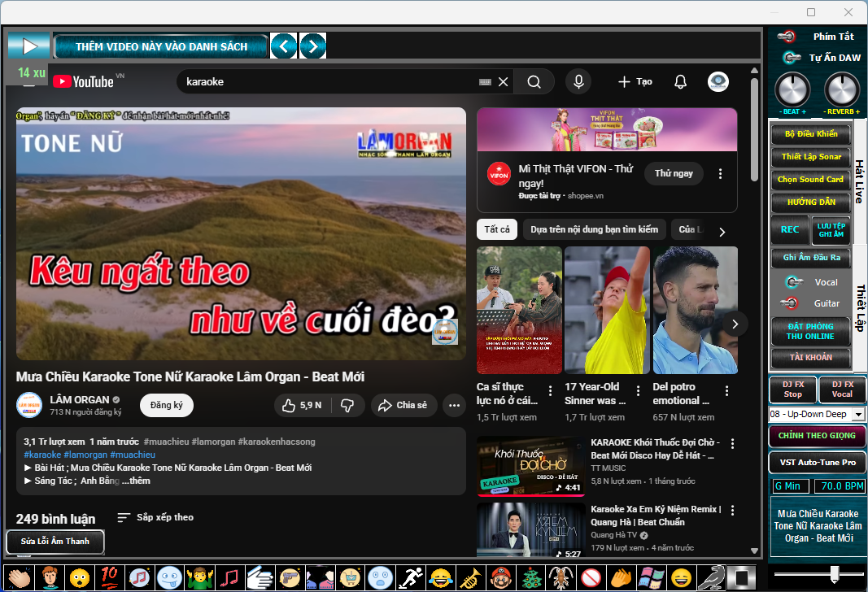Select the Tất cả filter chip
The image size is (868, 592).
click(497, 229)
